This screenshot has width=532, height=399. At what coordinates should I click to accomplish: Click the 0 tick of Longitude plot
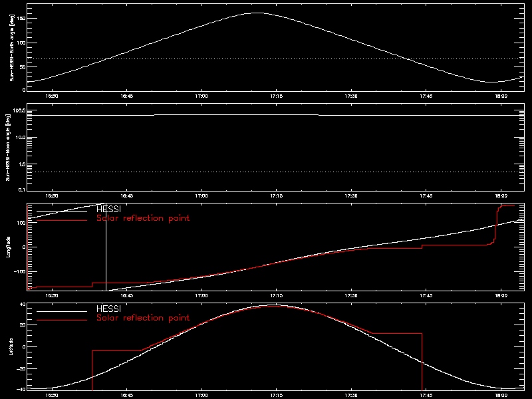24,247
